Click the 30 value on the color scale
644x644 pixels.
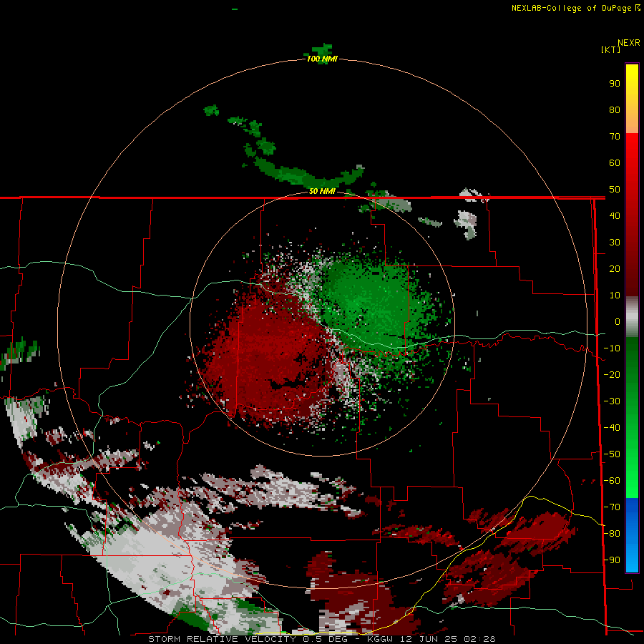pyautogui.click(x=615, y=243)
